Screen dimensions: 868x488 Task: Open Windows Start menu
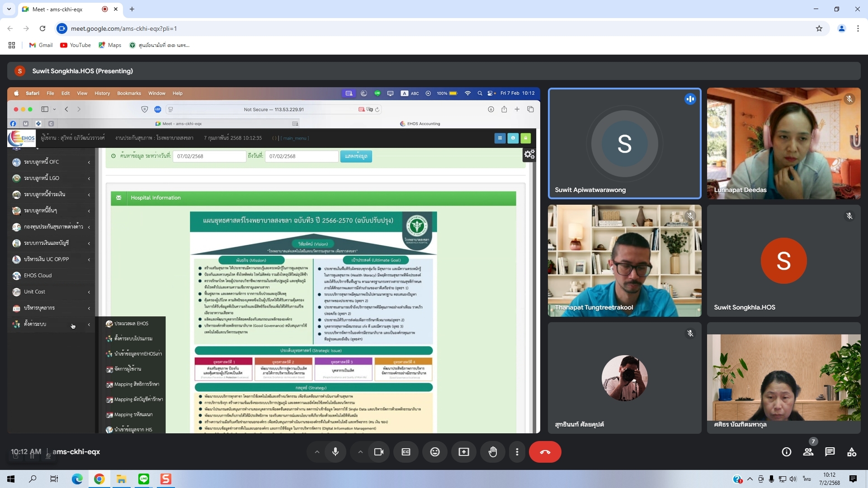tap(11, 479)
